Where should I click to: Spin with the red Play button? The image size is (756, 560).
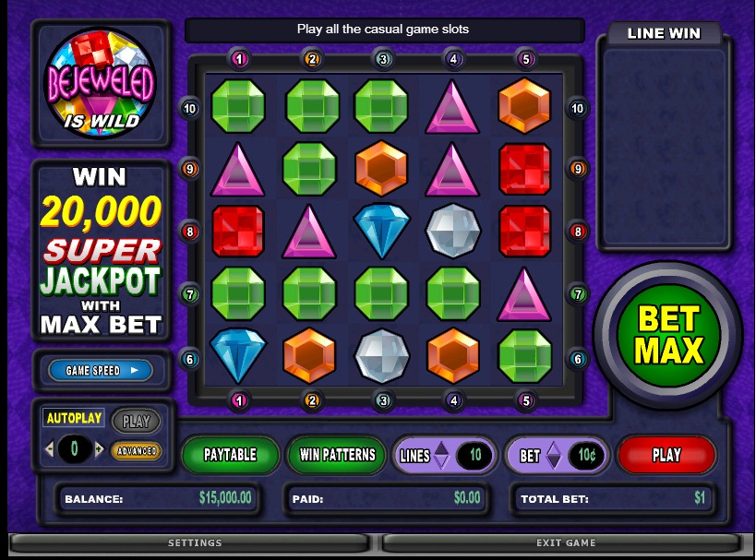point(666,455)
